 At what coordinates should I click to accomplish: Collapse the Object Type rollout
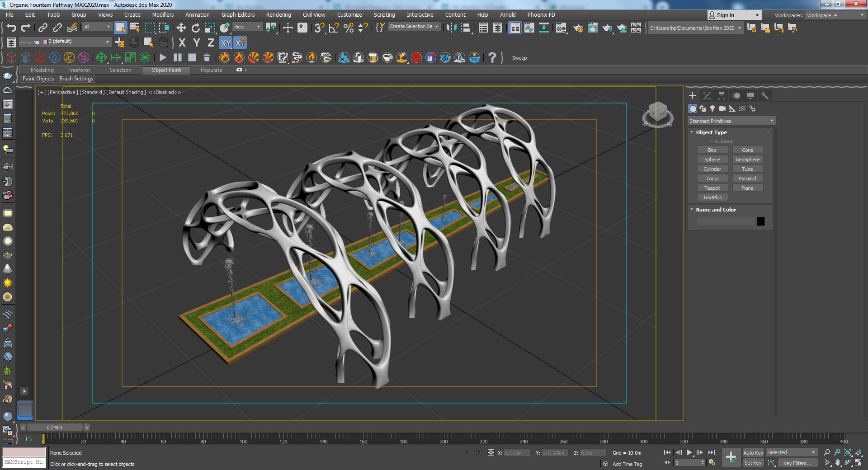(x=711, y=132)
